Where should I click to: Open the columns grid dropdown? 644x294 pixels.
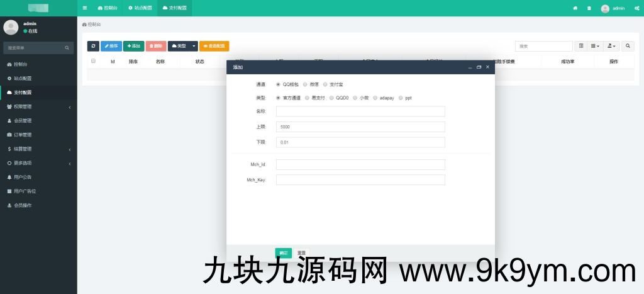[595, 46]
